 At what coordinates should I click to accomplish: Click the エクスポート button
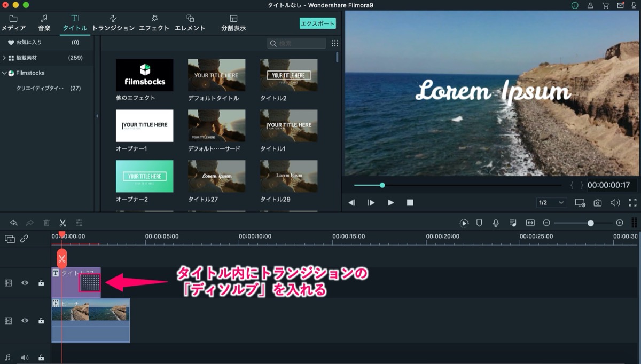tap(318, 23)
